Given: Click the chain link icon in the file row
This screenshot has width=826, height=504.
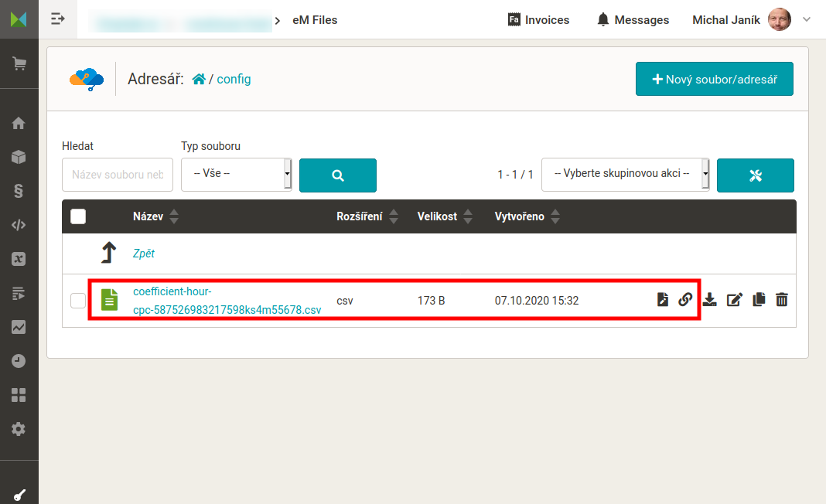Looking at the screenshot, I should (x=685, y=300).
